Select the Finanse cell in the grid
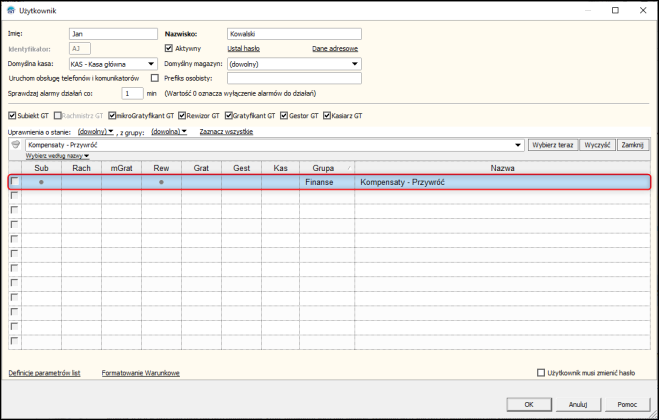659x420 pixels. 327,182
